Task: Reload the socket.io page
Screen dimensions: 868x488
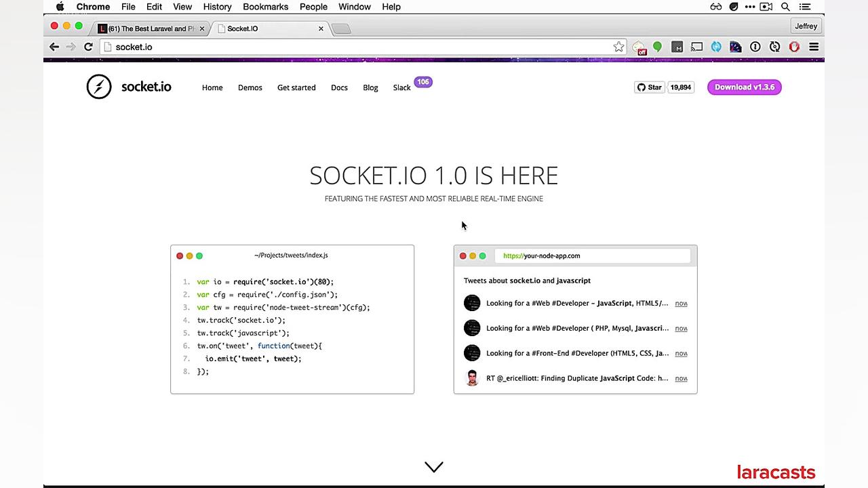Action: pyautogui.click(x=88, y=47)
